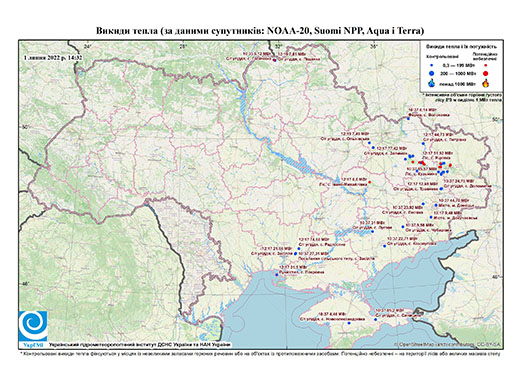Click the small blue dot in the legend
520x368 pixels.
click(x=432, y=66)
